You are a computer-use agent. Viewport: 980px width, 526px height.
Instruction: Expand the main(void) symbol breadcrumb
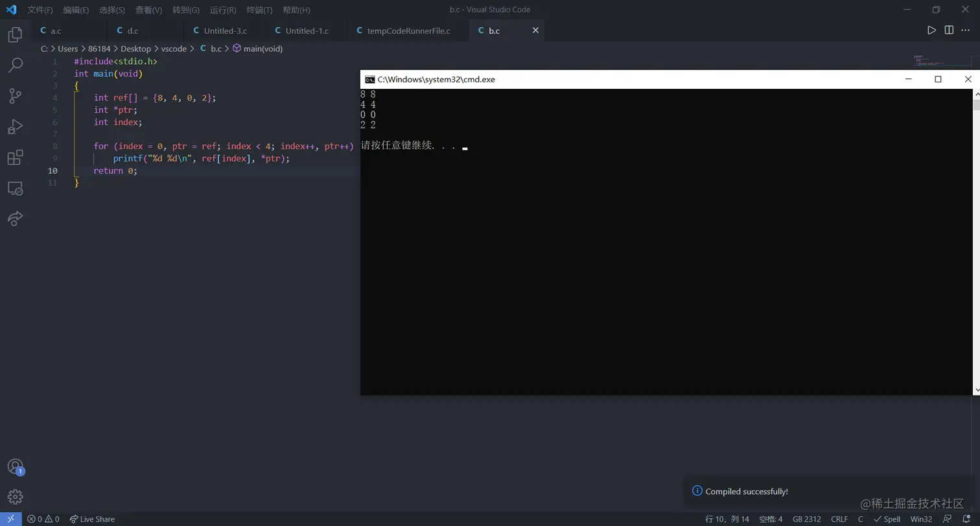(x=257, y=49)
